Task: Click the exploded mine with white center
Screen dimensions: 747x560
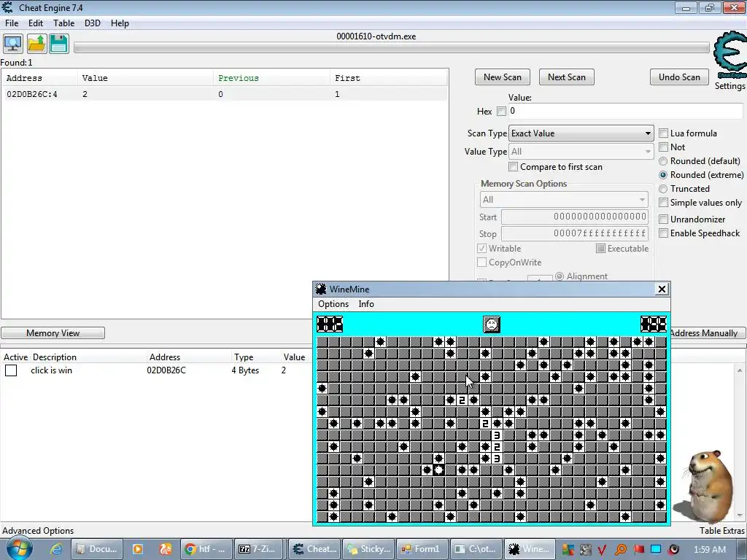Action: pyautogui.click(x=438, y=470)
